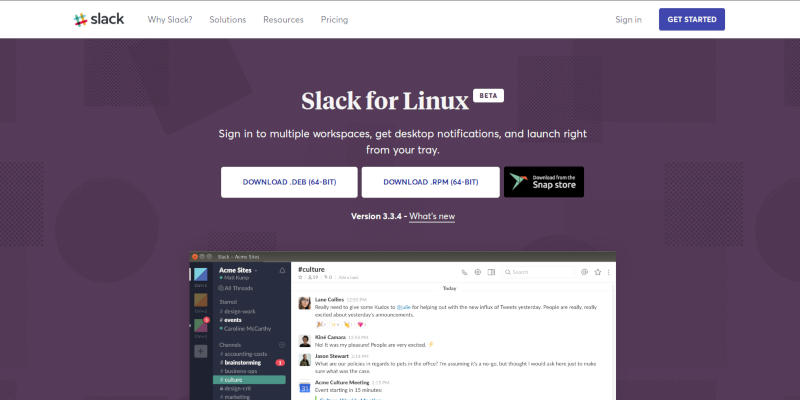Click the add workspace plus icon
The width and height of the screenshot is (800, 400).
click(201, 351)
